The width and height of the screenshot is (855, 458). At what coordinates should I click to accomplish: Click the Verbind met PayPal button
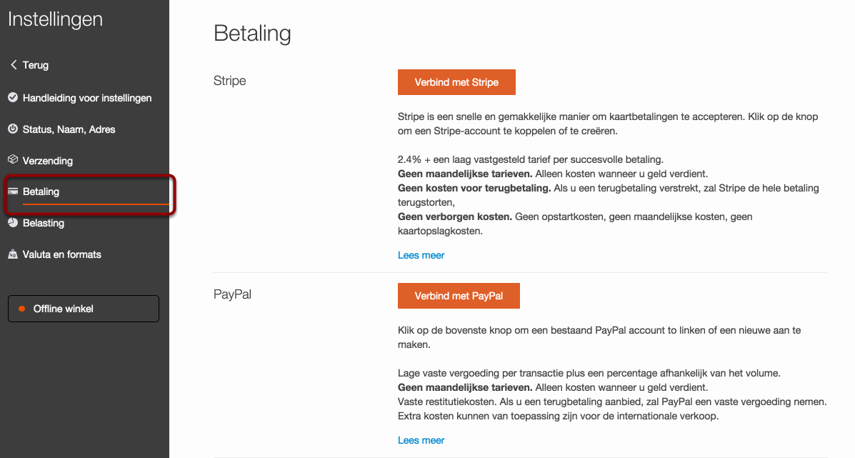point(459,296)
